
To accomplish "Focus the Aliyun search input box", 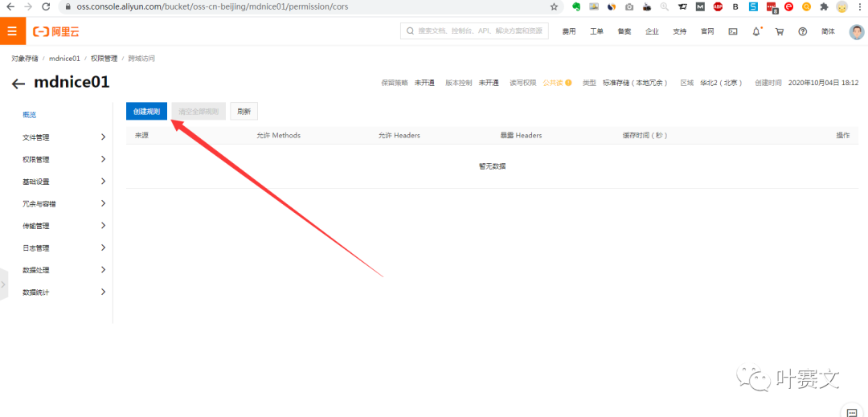I will pyautogui.click(x=474, y=31).
